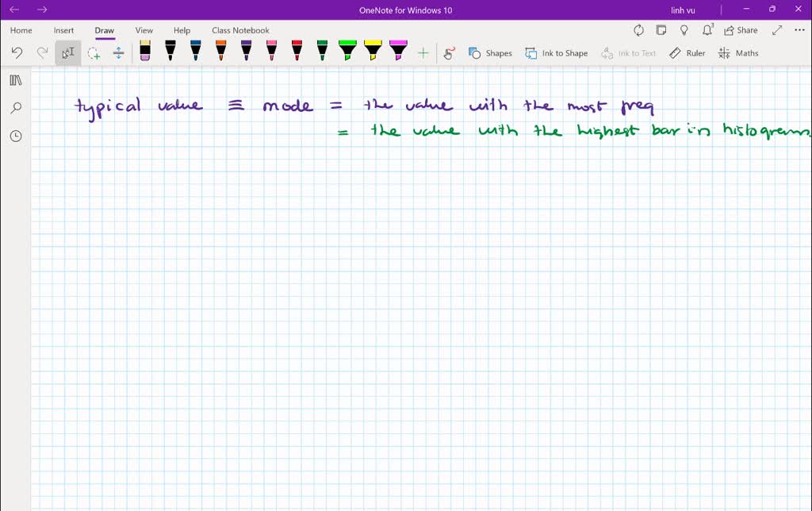Open the Shapes dropdown
The height and width of the screenshot is (511, 812).
point(490,53)
